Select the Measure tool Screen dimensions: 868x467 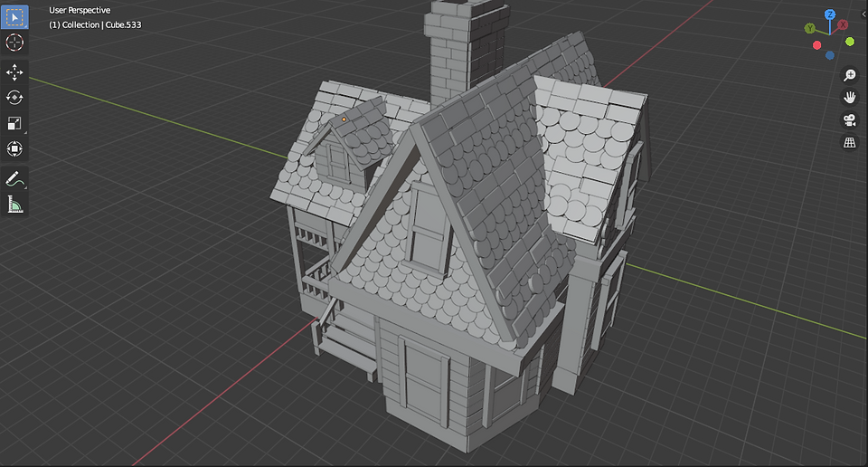tap(14, 205)
